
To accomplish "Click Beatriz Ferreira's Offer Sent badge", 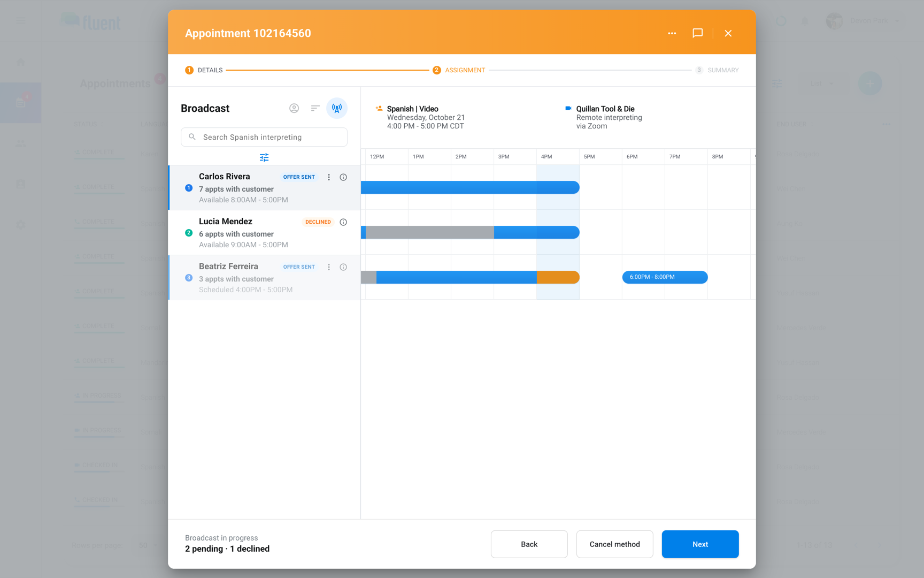I will tap(299, 267).
